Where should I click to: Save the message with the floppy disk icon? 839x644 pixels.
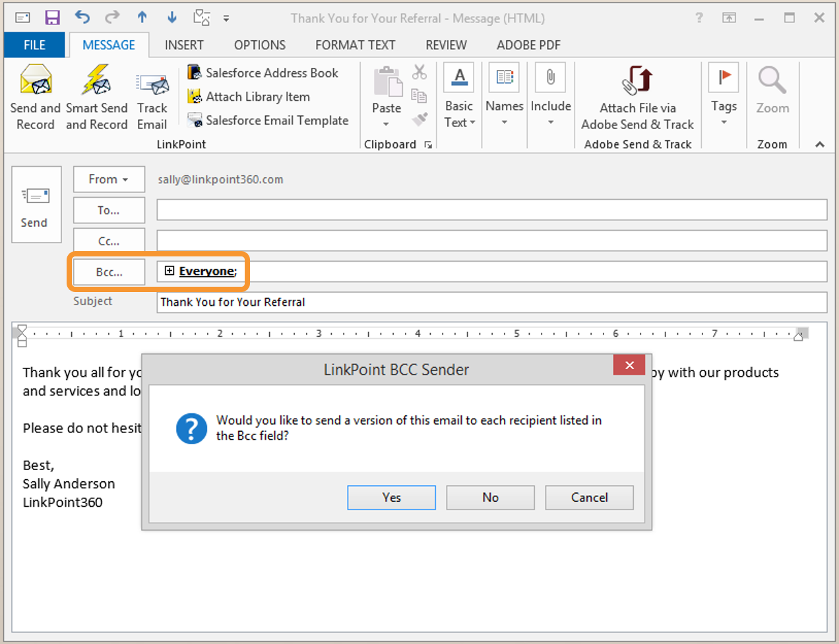tap(52, 18)
